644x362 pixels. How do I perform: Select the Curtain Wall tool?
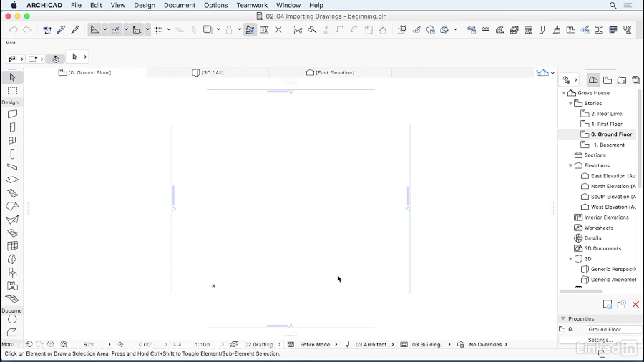pos(12,246)
